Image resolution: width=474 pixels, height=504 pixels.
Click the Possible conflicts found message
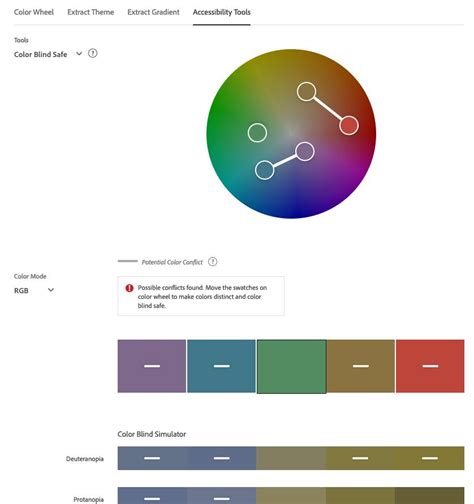[x=202, y=296]
